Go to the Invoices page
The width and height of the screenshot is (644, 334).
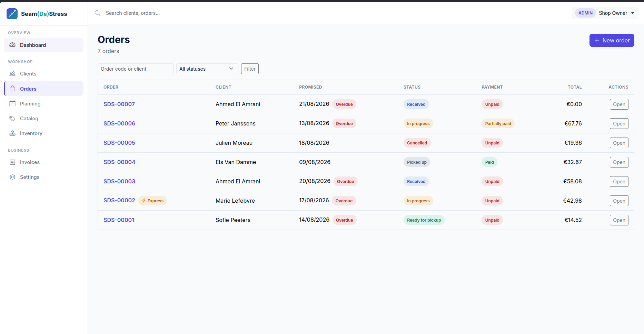(x=43, y=162)
